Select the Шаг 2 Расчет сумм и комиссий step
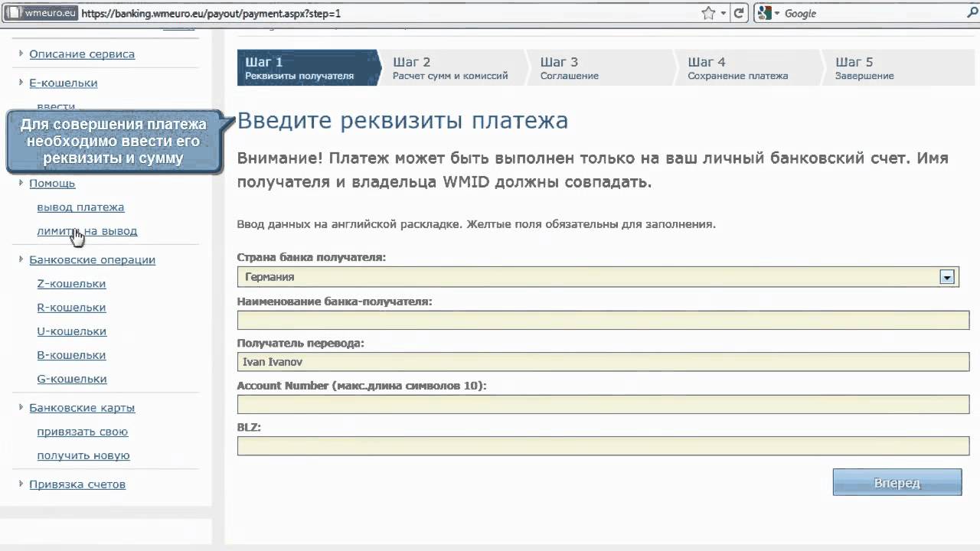 [x=453, y=68]
